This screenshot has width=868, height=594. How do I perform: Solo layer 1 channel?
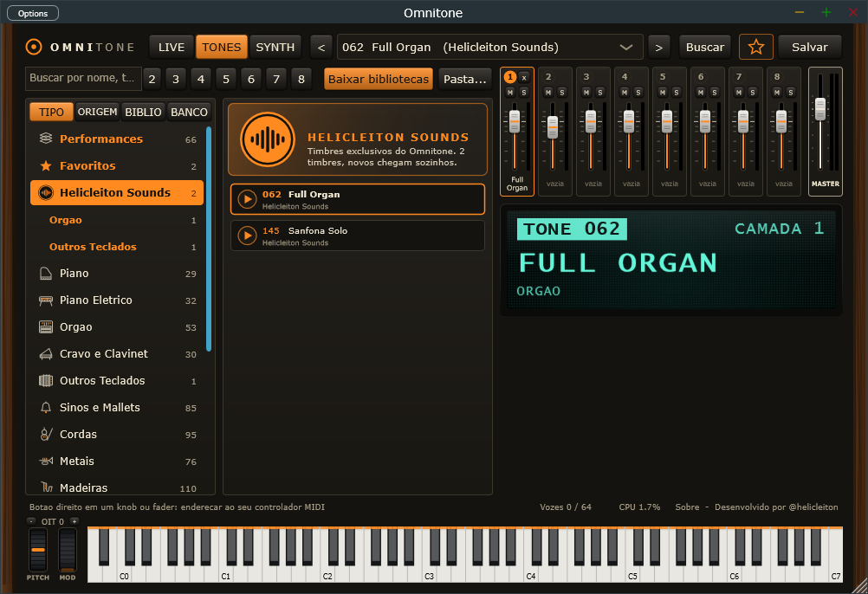tap(524, 93)
